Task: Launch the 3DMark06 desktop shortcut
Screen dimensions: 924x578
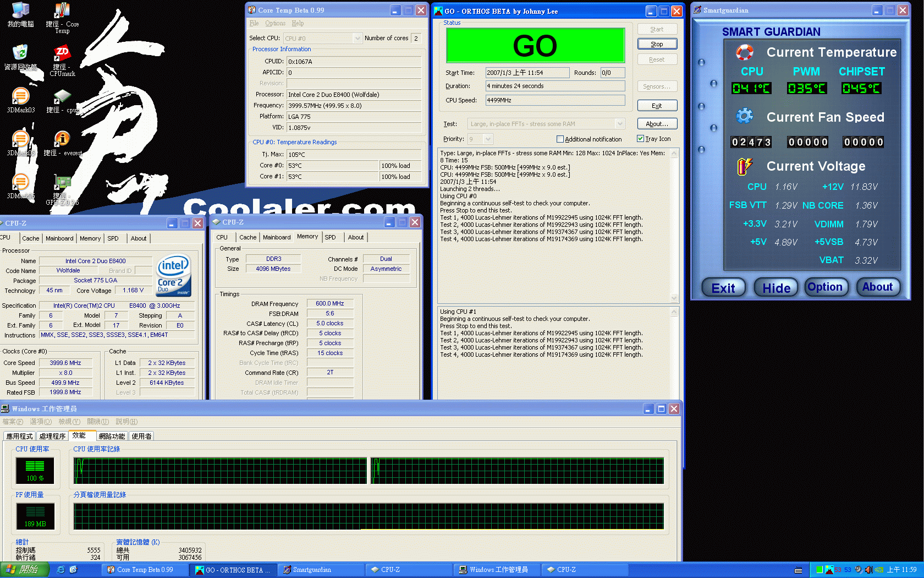Action: pos(20,186)
